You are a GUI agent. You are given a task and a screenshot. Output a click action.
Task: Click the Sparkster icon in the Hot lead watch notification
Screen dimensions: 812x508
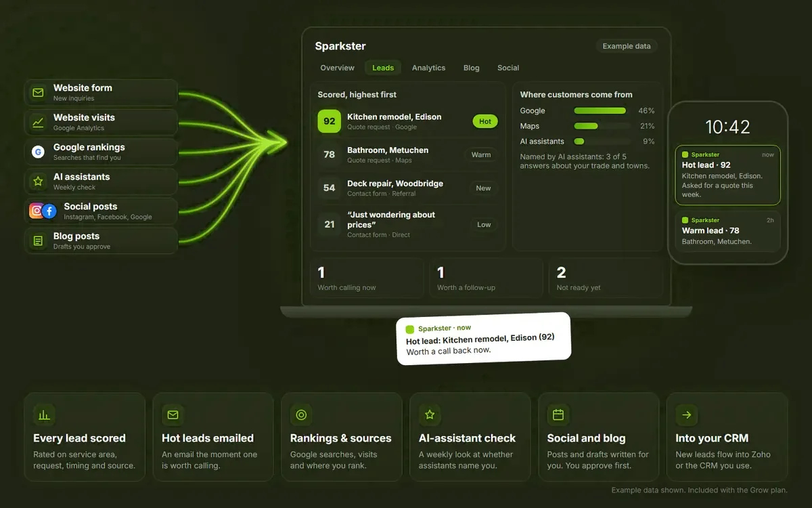[685, 154]
